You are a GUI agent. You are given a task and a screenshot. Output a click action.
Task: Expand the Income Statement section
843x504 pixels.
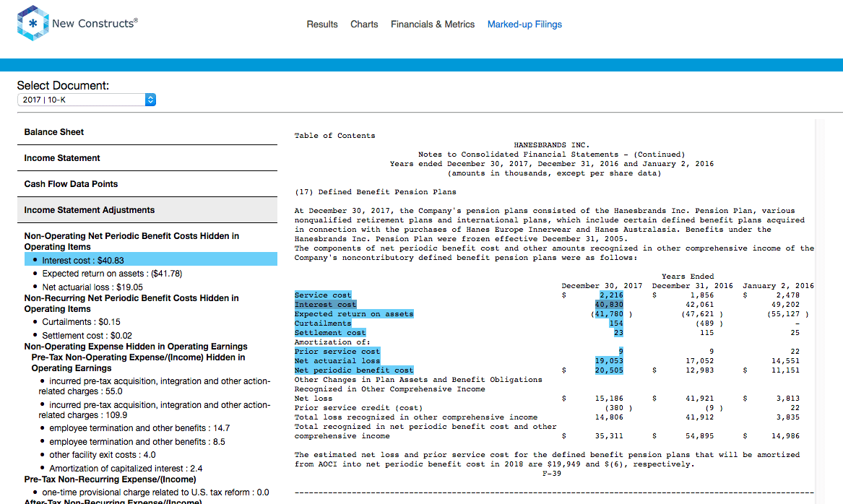coord(147,158)
